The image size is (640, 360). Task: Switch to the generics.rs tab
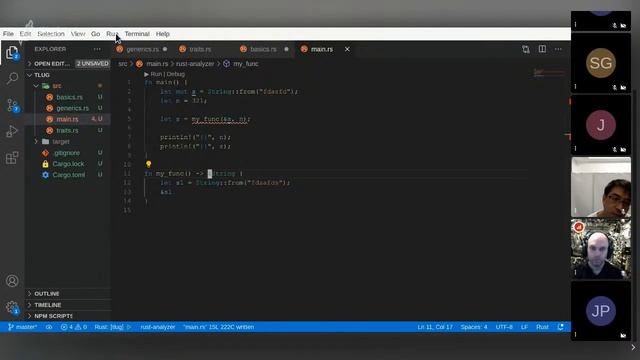pyautogui.click(x=142, y=49)
